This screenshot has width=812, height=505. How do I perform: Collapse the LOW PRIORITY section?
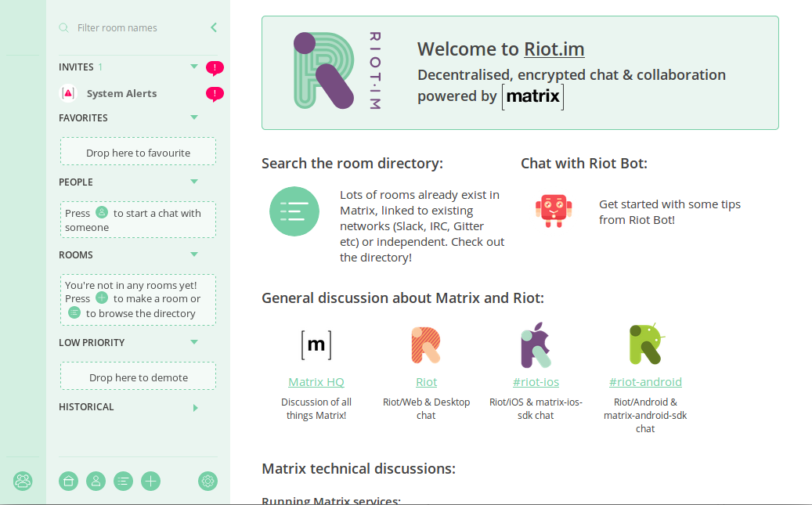tap(194, 342)
